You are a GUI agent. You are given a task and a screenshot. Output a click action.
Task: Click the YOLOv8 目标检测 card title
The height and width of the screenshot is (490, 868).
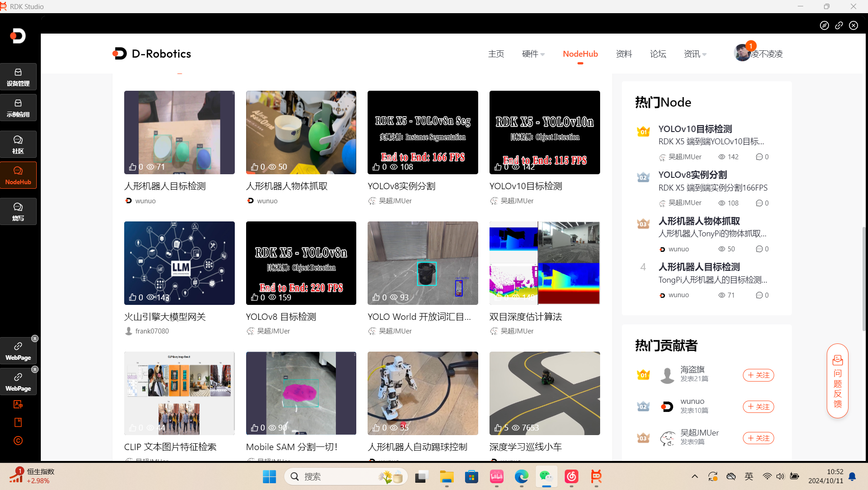click(281, 317)
